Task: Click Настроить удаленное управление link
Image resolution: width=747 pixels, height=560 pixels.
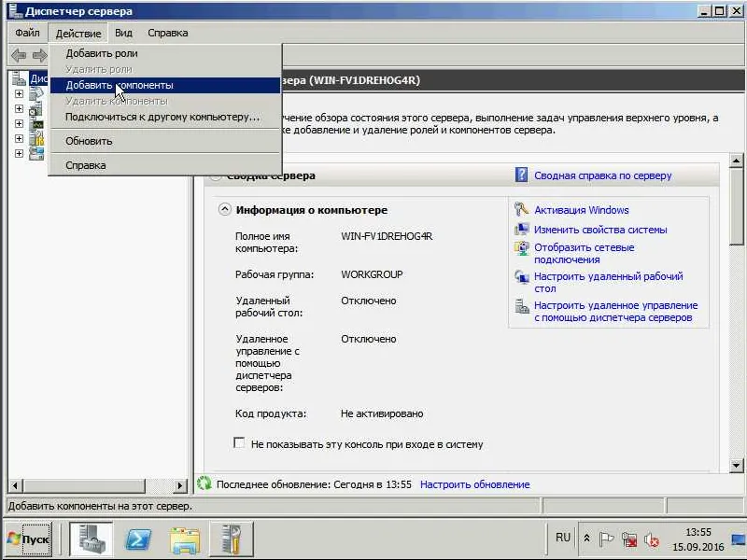Action: click(x=615, y=312)
